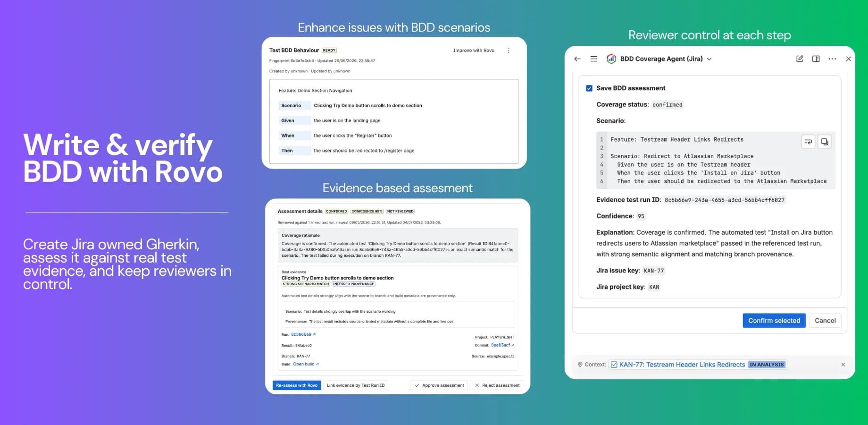This screenshot has width=868, height=425.
Task: Select the 'Then' row in the BDD scenario
Action: [x=394, y=151]
